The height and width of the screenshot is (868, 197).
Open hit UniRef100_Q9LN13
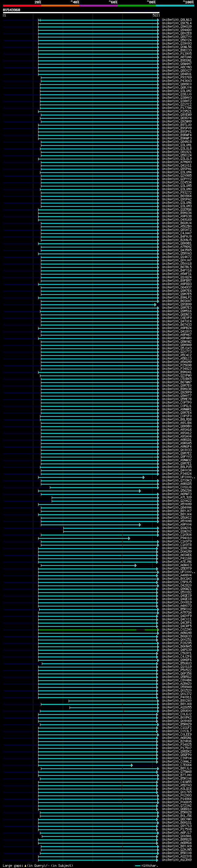coord(177,20)
